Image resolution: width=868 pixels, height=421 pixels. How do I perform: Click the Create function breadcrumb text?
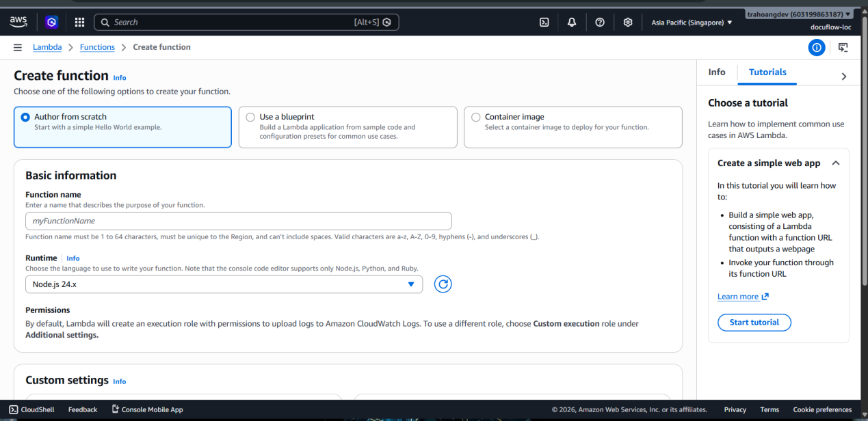pyautogui.click(x=162, y=47)
